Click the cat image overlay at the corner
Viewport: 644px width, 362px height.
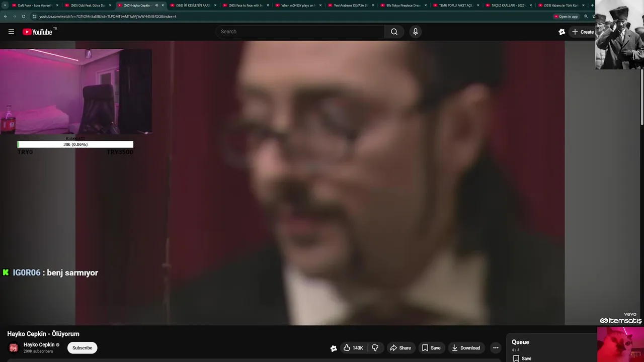pos(620,344)
